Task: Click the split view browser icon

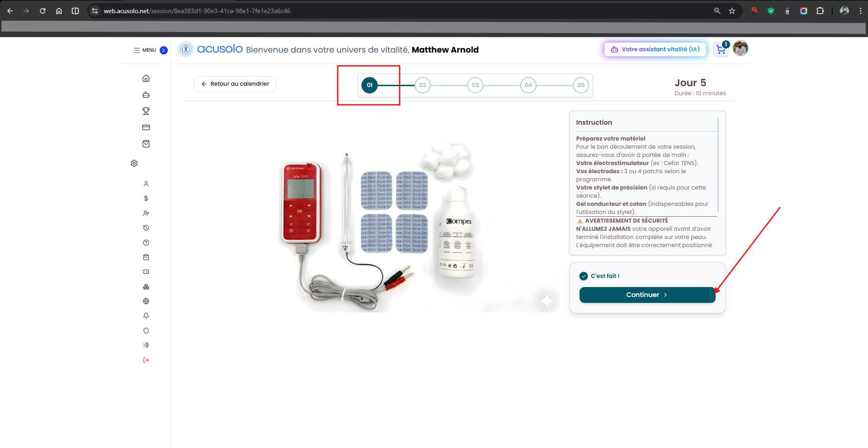Action: click(x=75, y=11)
